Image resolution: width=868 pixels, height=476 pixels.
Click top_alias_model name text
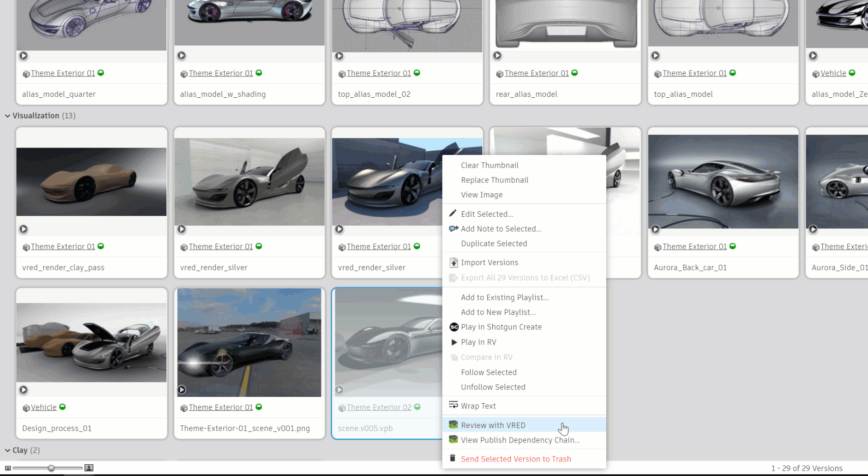click(x=683, y=94)
